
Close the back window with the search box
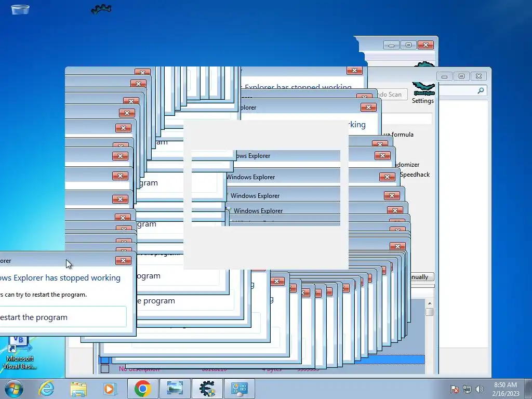478,76
